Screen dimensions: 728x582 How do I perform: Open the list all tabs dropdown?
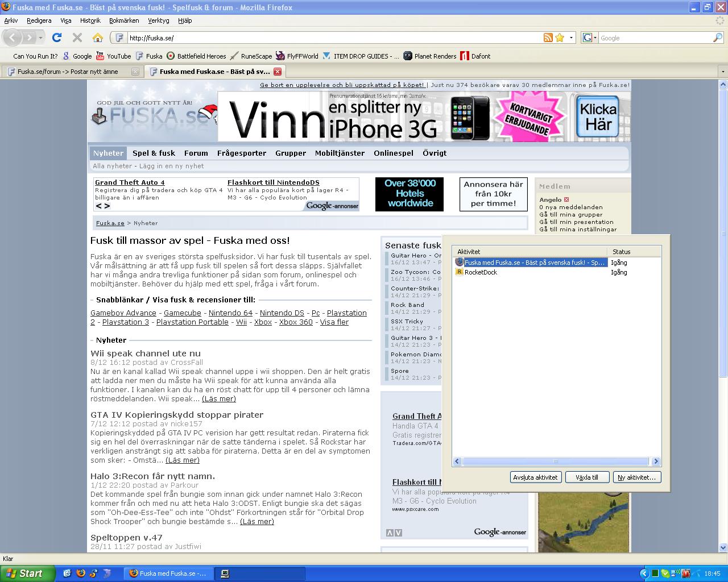pyautogui.click(x=723, y=72)
